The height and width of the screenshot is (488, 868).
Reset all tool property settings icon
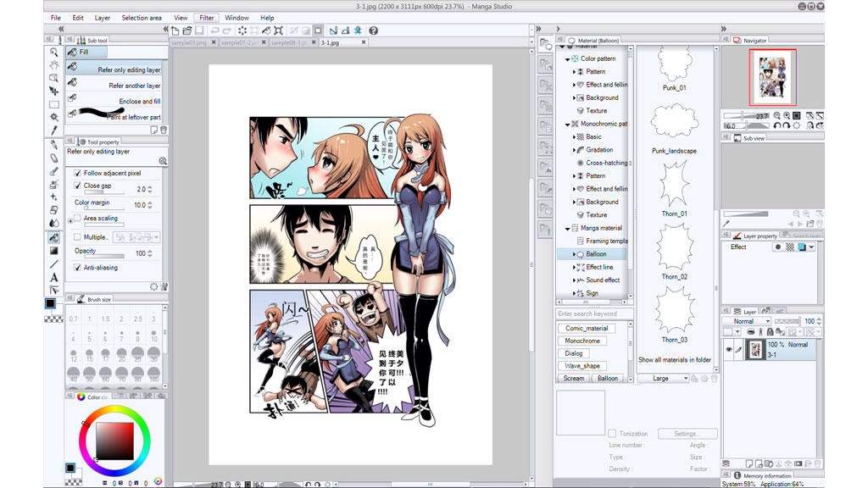(154, 286)
